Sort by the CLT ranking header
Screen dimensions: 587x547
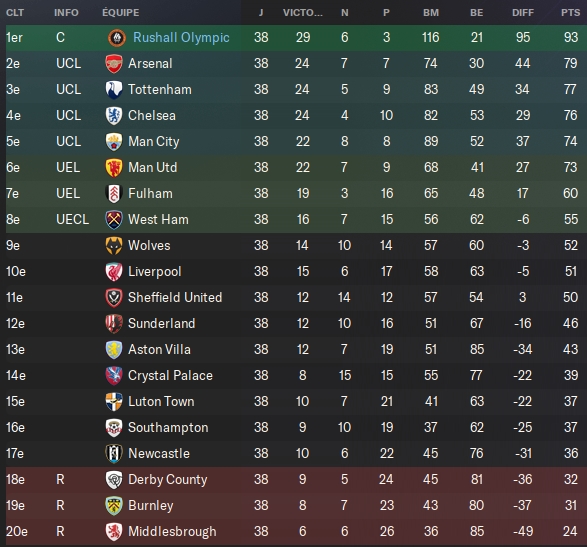coord(15,13)
